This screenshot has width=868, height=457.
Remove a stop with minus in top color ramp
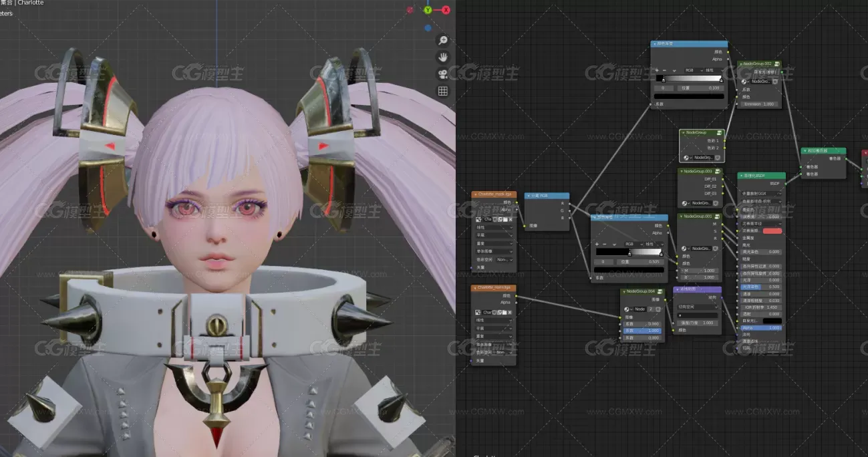(664, 70)
